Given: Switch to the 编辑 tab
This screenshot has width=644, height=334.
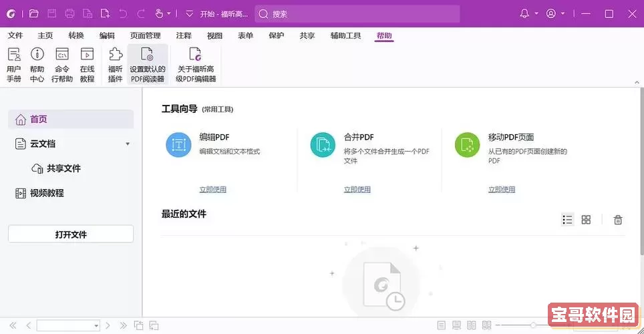Looking at the screenshot, I should click(107, 35).
